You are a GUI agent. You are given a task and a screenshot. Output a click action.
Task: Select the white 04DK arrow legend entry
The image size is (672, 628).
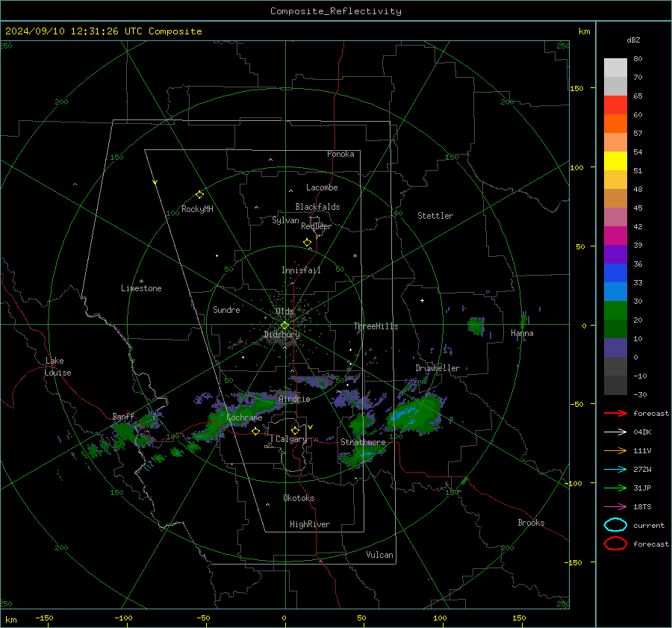click(x=615, y=432)
